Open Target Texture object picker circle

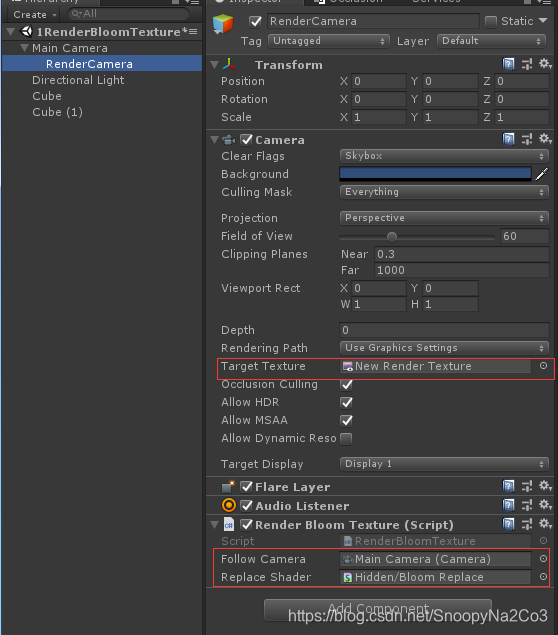[x=543, y=366]
